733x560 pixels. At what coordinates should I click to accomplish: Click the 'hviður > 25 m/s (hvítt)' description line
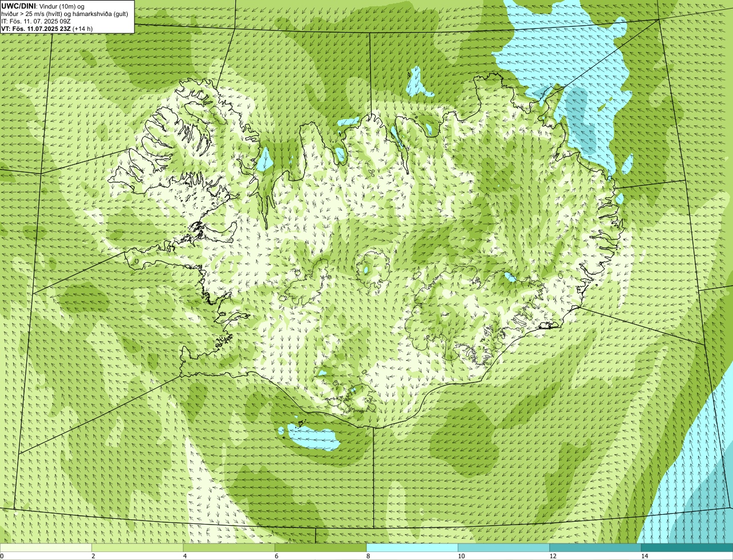(x=65, y=13)
